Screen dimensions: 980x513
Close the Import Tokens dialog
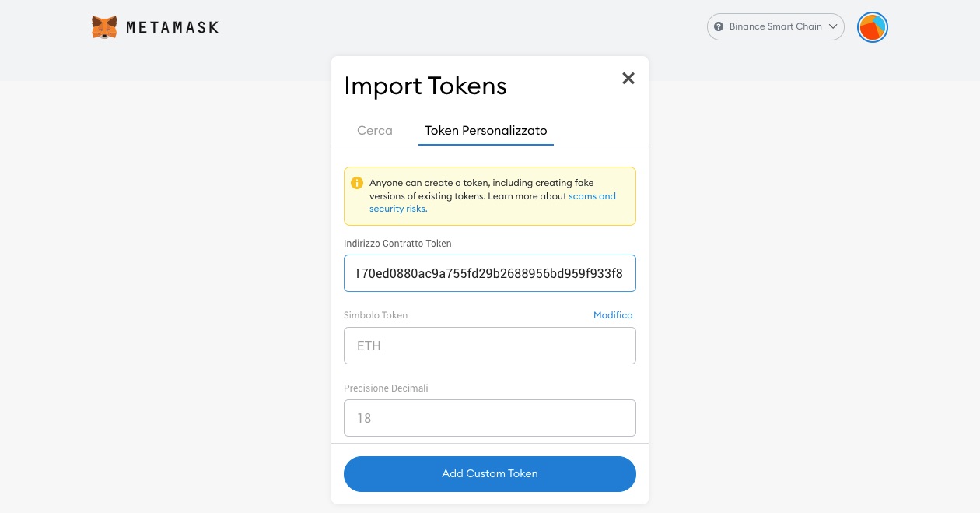pos(628,78)
